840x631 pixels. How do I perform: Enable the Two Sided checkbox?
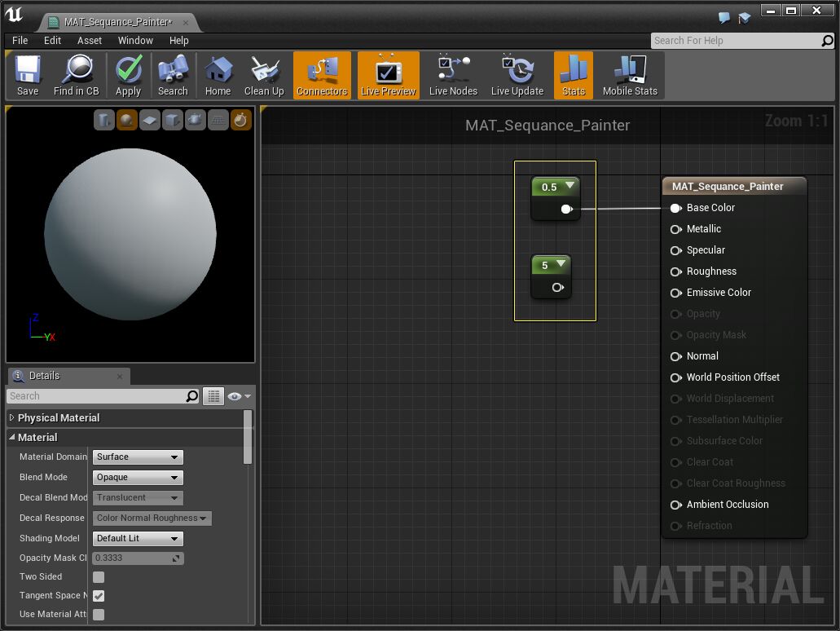point(99,577)
